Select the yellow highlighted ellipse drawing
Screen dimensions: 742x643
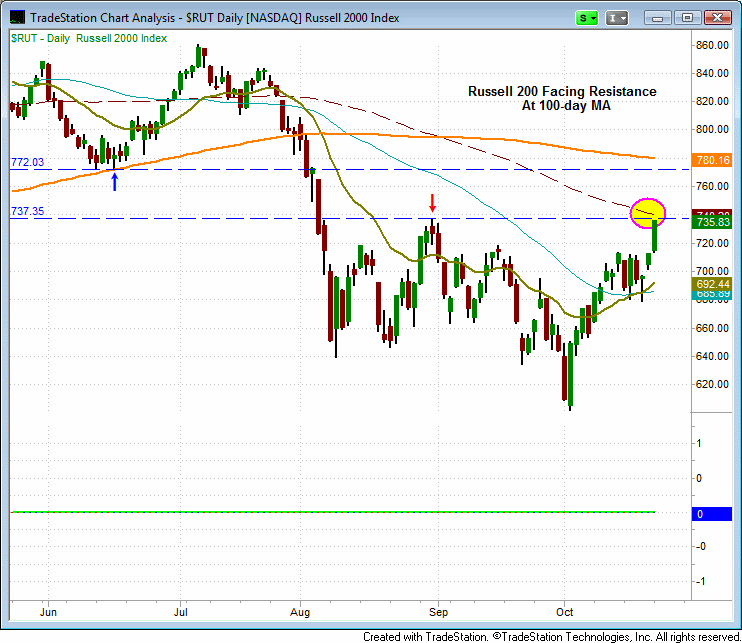[x=648, y=211]
